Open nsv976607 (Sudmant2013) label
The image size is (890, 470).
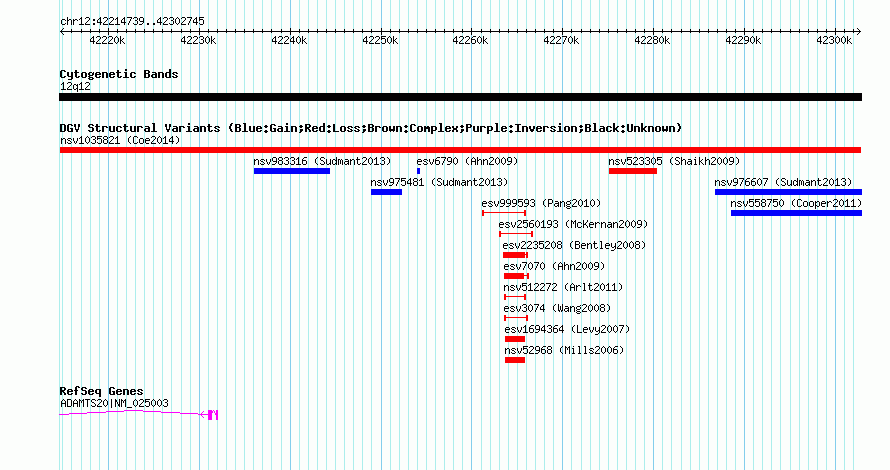783,182
